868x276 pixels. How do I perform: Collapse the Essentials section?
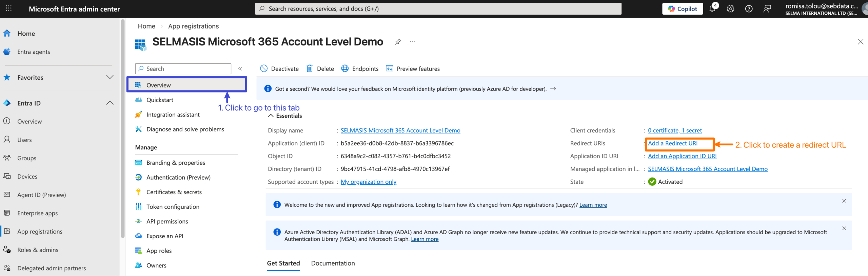pyautogui.click(x=271, y=116)
